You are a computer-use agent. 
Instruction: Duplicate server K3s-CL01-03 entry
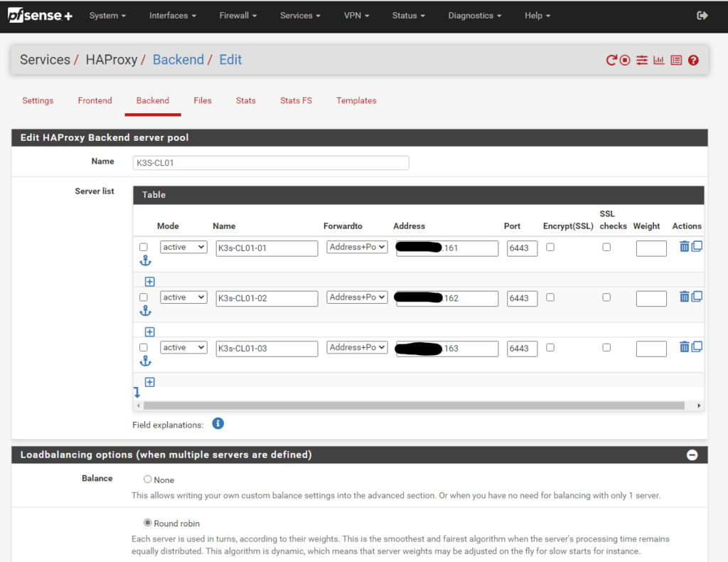[697, 346]
